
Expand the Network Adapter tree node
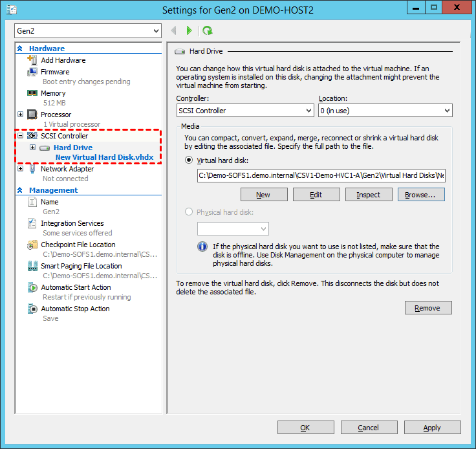pos(20,168)
